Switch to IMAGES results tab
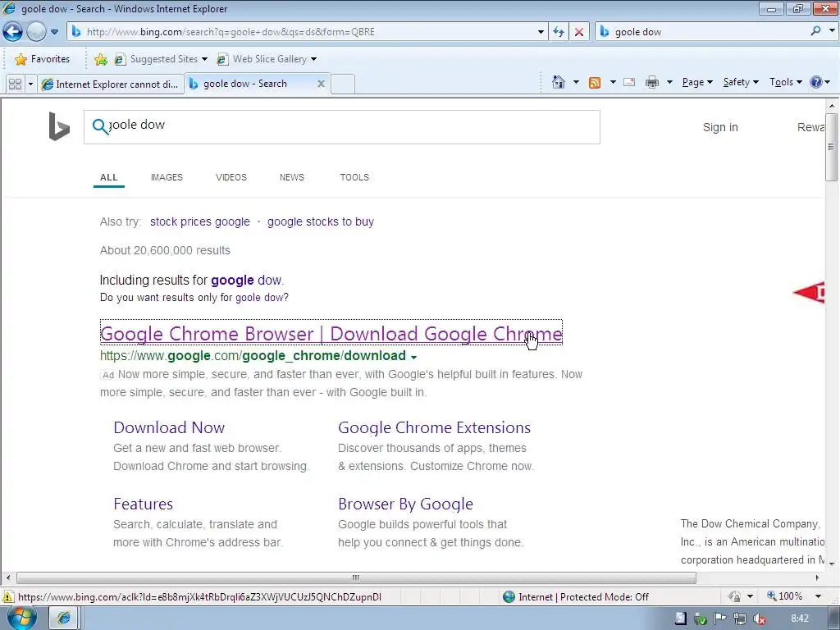 (x=167, y=177)
